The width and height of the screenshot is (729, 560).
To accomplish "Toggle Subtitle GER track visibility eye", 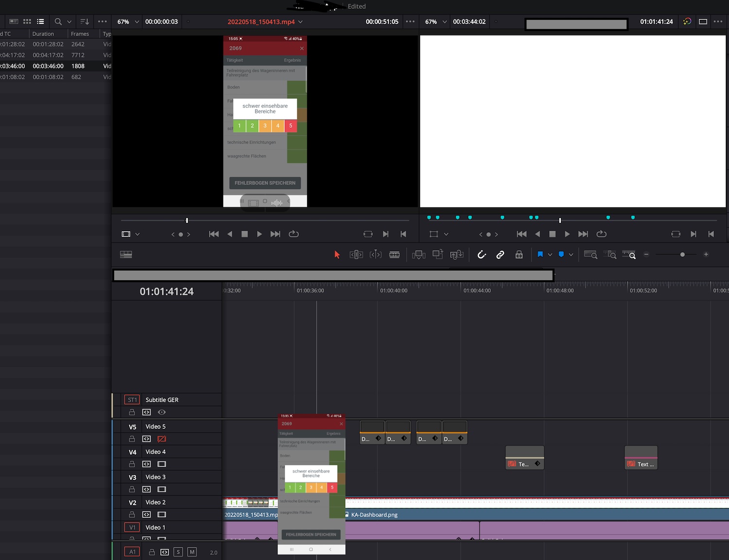I will (x=162, y=412).
